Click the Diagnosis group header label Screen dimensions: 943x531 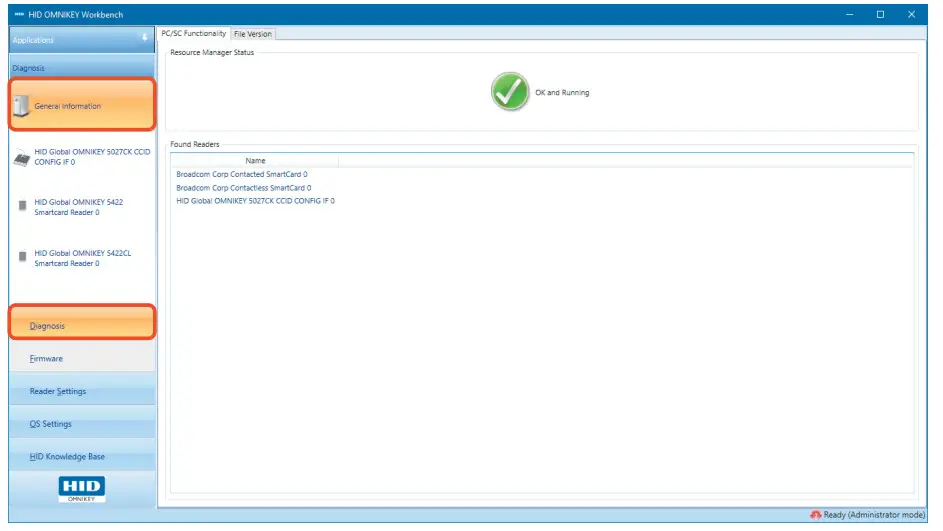(x=28, y=68)
